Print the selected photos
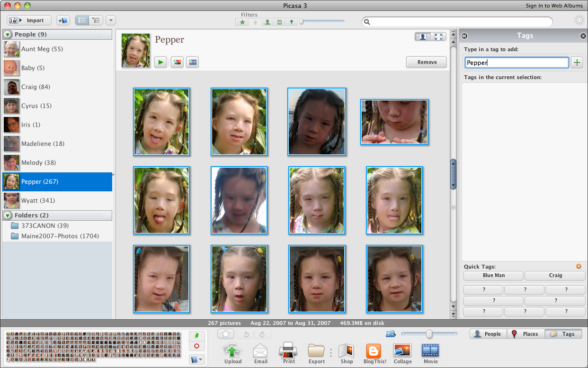This screenshot has width=588, height=368. 288,353
